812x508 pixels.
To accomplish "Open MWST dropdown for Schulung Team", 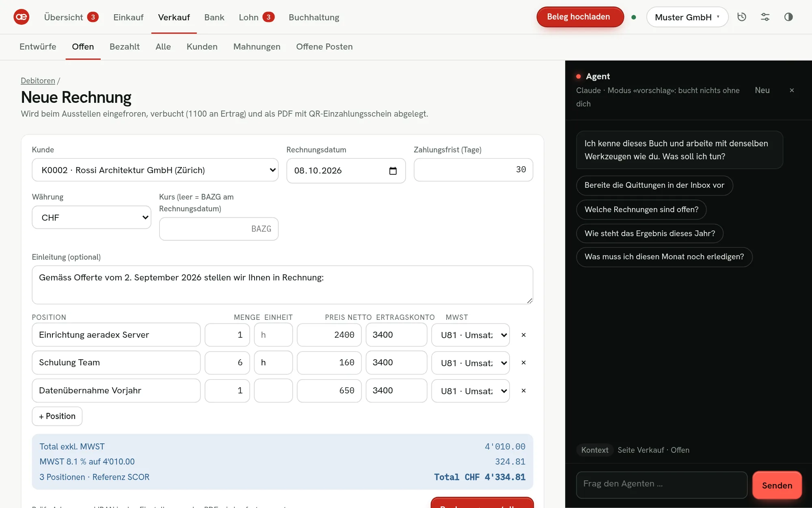I will coord(470,363).
